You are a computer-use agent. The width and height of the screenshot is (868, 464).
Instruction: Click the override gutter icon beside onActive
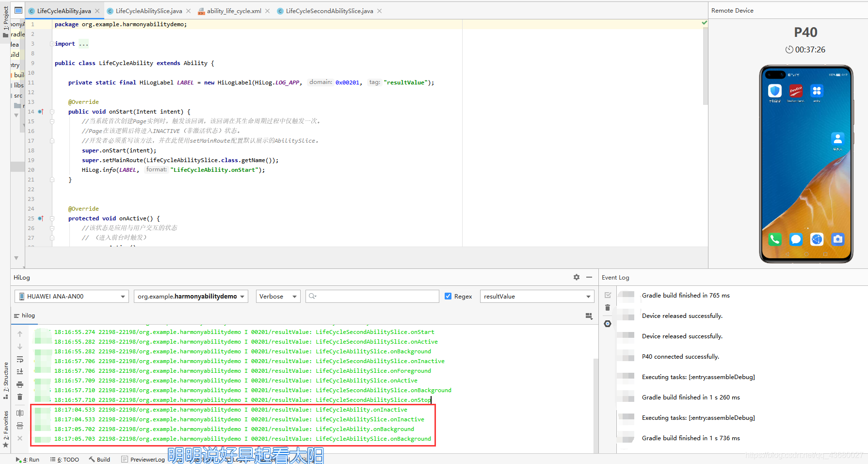click(41, 218)
